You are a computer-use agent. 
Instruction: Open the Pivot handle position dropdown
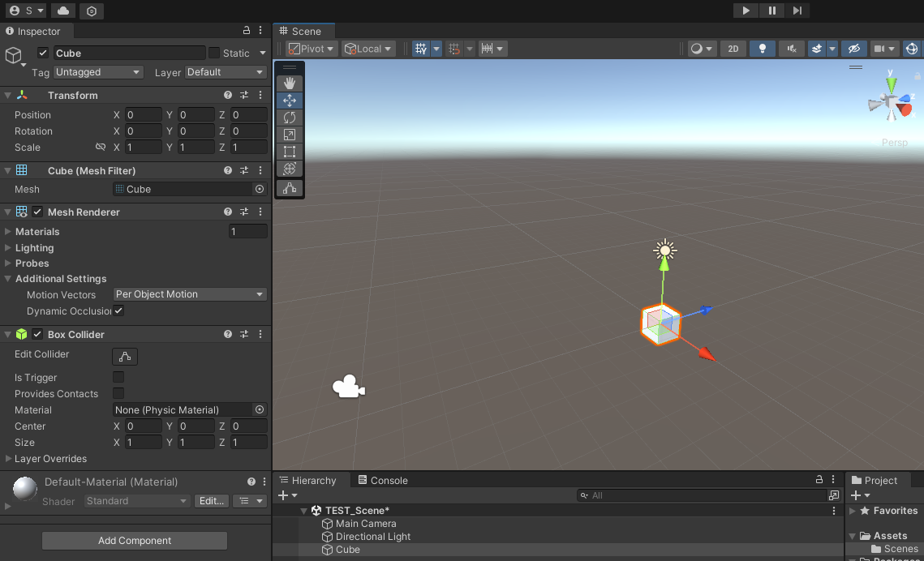pyautogui.click(x=312, y=49)
